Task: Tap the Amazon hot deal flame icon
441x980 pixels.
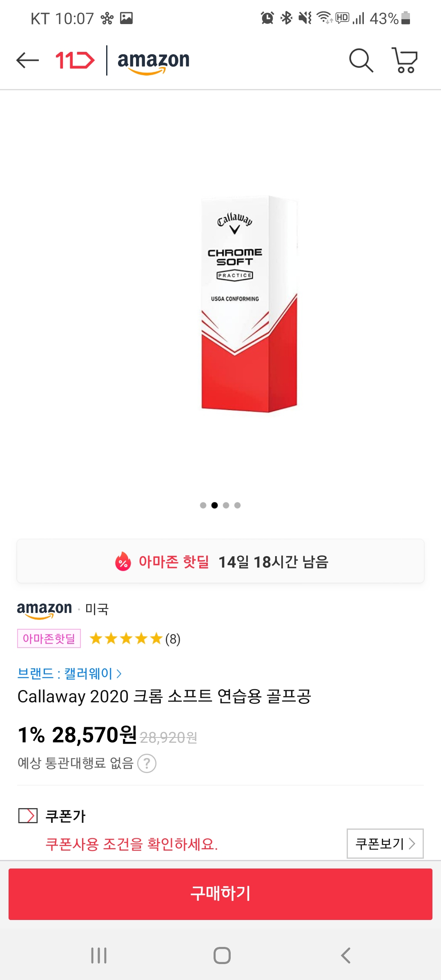Action: click(x=123, y=561)
